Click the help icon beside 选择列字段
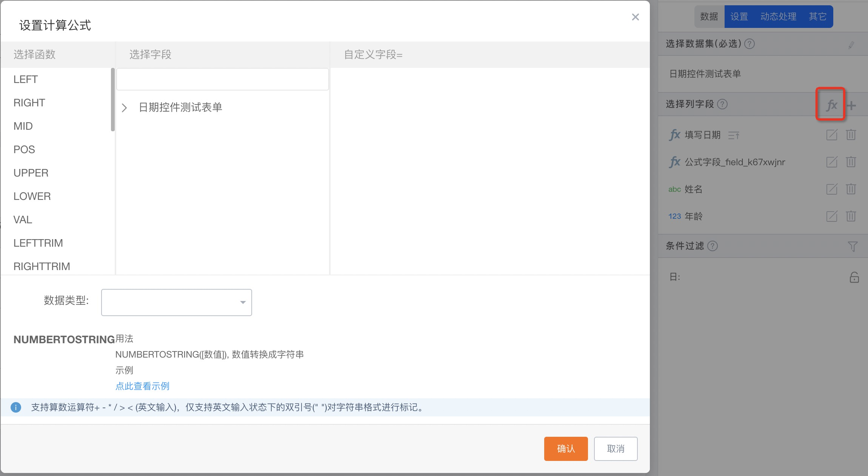 [722, 104]
